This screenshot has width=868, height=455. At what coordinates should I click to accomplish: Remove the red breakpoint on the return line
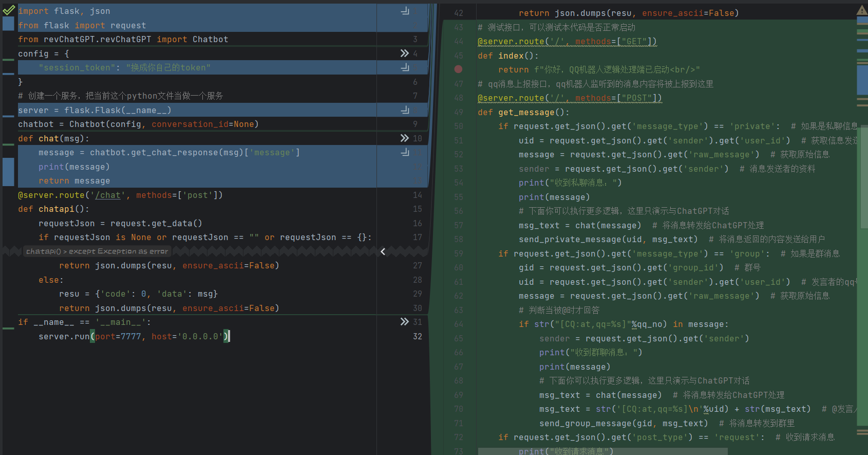point(458,69)
